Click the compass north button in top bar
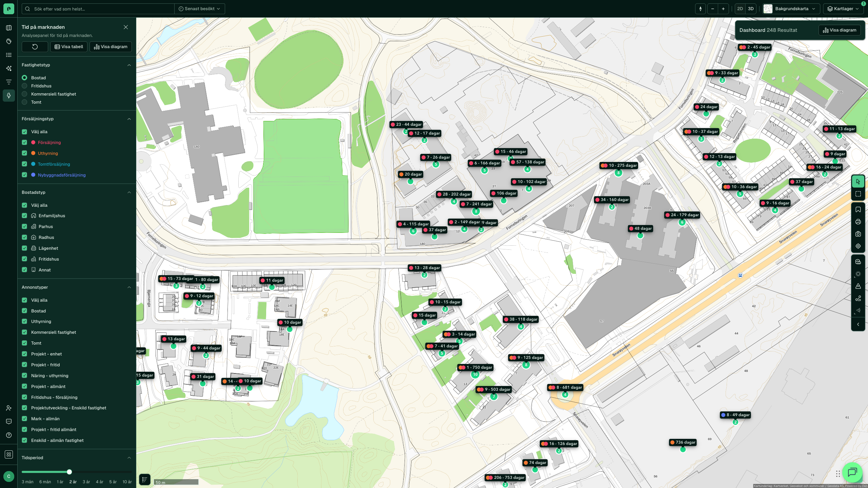 [701, 9]
